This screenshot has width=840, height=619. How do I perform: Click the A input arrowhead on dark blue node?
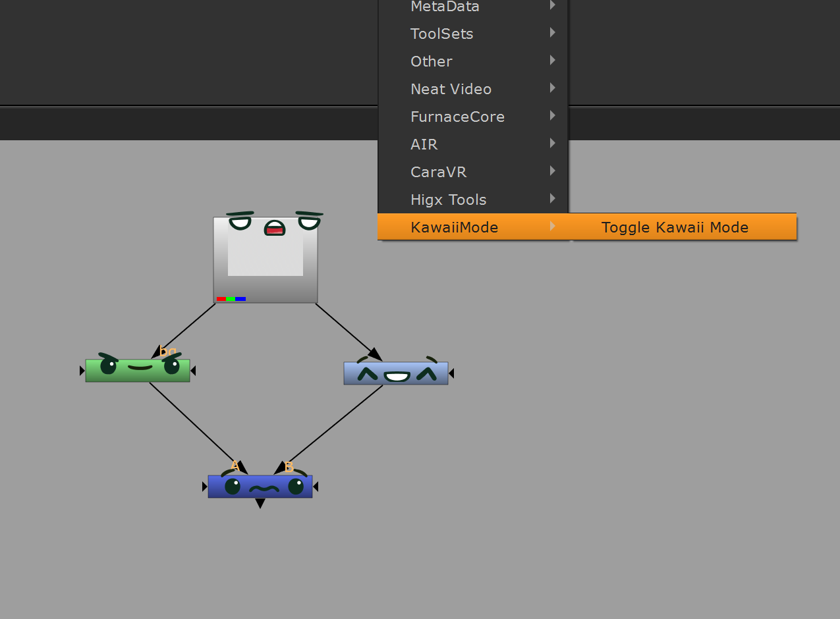pyautogui.click(x=242, y=469)
